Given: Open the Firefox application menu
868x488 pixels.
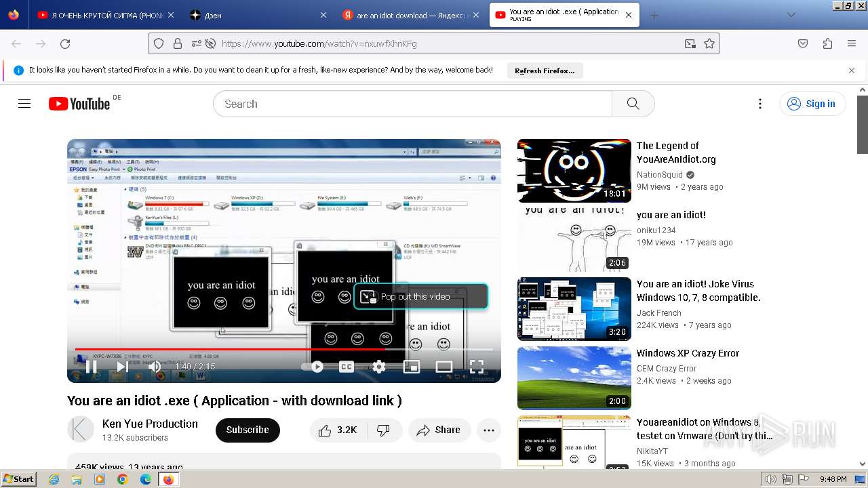Looking at the screenshot, I should click(x=852, y=43).
